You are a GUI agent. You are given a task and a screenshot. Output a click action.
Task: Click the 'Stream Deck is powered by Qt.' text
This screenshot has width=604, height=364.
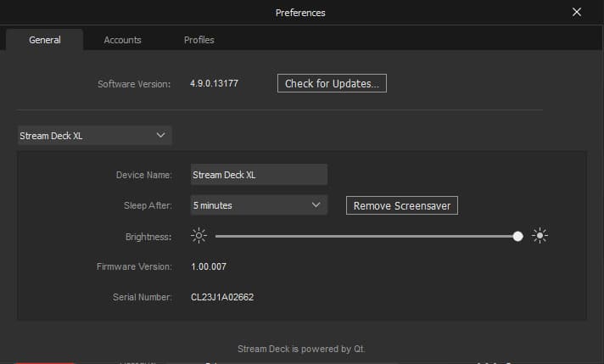click(301, 349)
